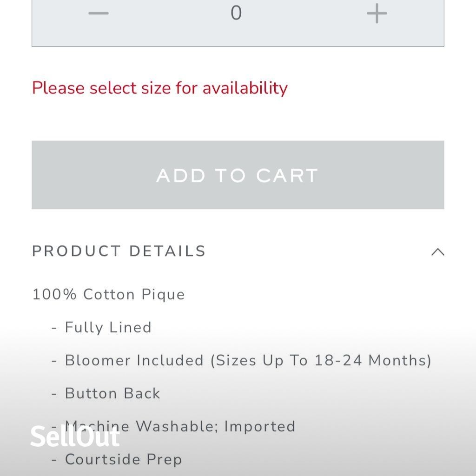
Task: Select the "Courtside Prep" detail item
Action: (x=123, y=460)
